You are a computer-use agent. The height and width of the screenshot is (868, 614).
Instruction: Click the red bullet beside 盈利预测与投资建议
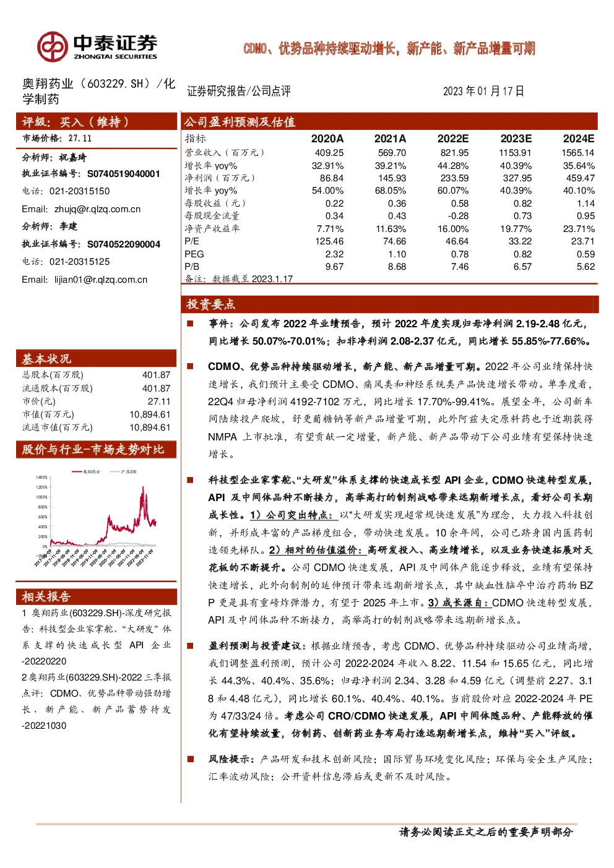(191, 645)
